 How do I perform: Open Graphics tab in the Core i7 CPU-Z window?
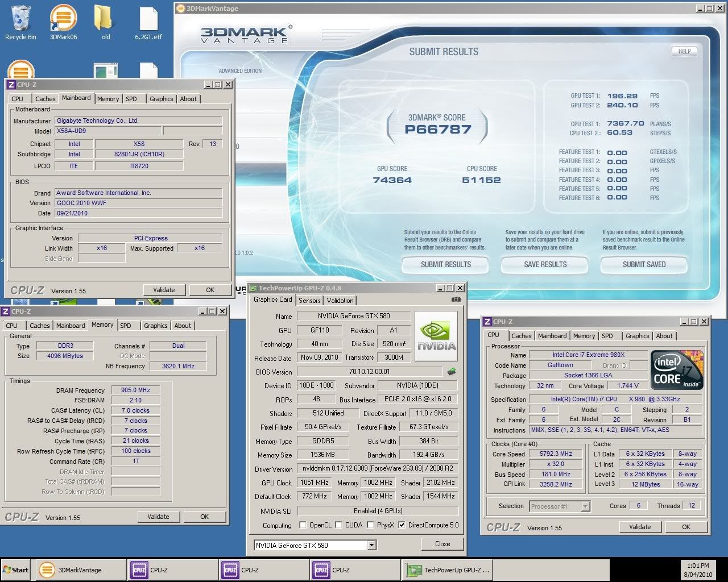[x=638, y=336]
